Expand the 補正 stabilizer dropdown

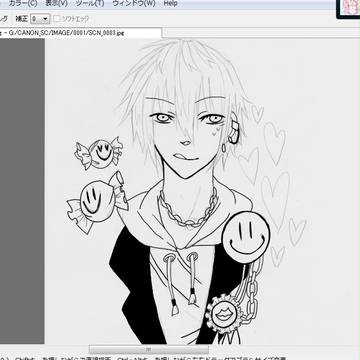pyautogui.click(x=40, y=19)
